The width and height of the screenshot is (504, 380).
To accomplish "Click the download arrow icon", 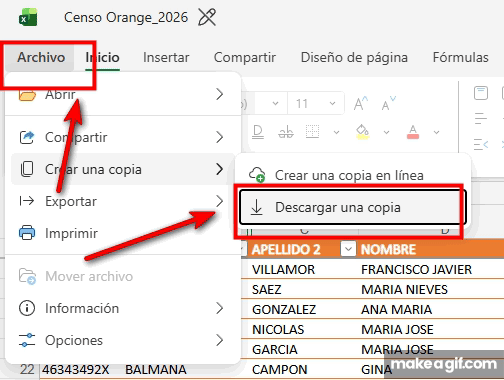I will click(256, 207).
